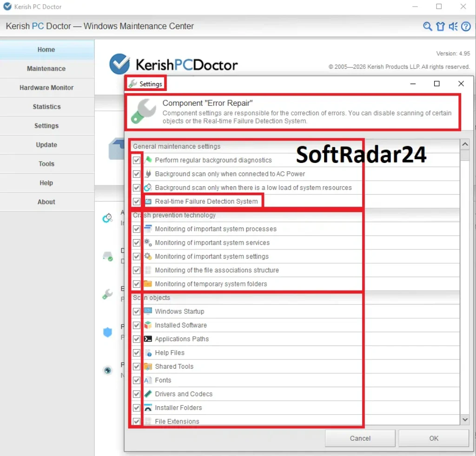Screen dimensions: 476x456
Task: Switch to Hardware Monitor section
Action: (x=46, y=88)
